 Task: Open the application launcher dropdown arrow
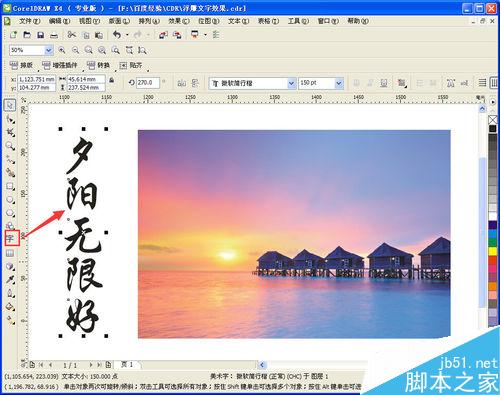pos(205,35)
